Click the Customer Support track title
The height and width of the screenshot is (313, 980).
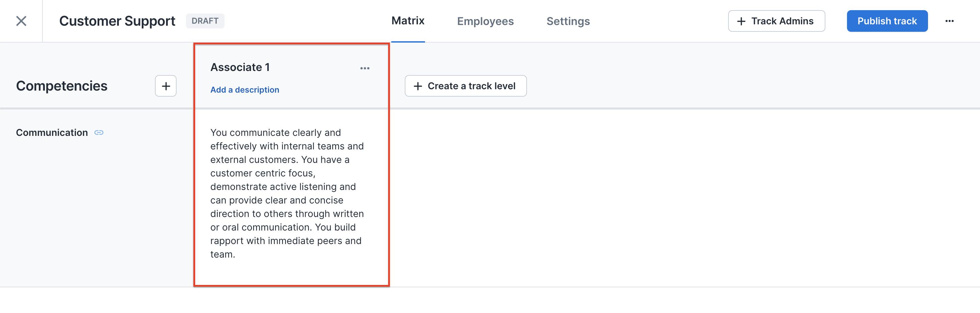tap(117, 21)
